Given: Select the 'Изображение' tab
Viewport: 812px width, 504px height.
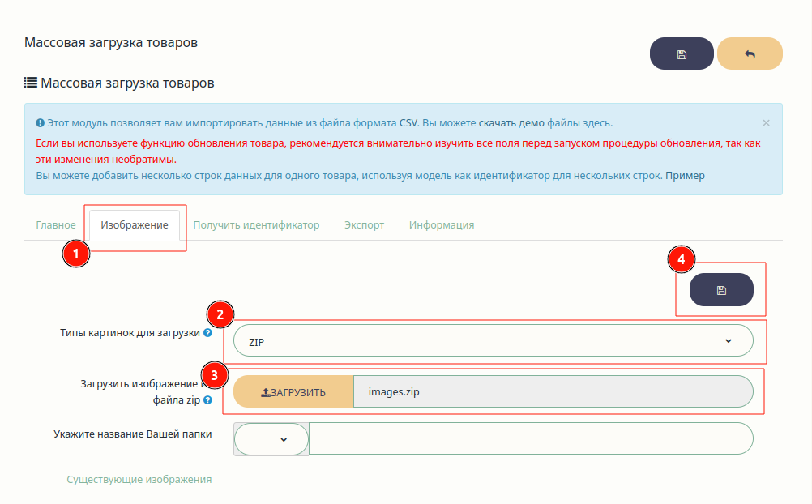Looking at the screenshot, I should point(135,225).
